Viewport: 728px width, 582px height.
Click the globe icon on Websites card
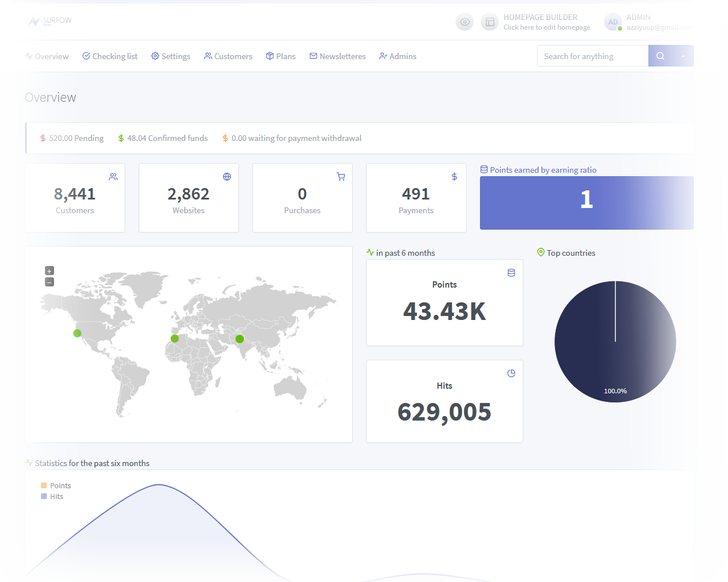click(227, 177)
